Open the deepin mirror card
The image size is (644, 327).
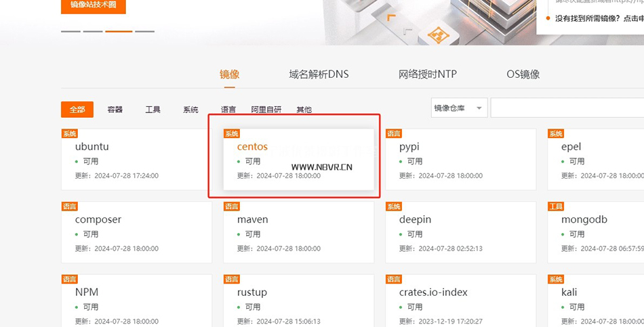coord(460,232)
